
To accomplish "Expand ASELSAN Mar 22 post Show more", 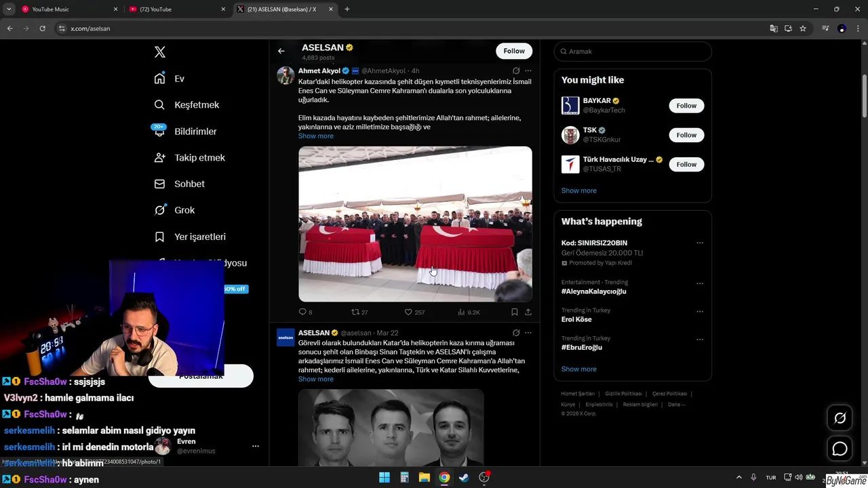I will (316, 379).
